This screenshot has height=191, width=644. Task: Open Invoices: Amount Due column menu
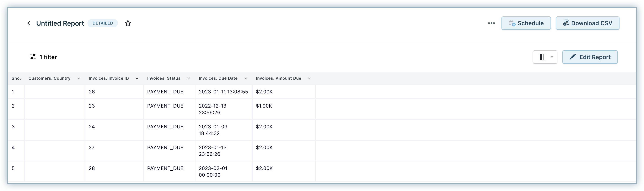point(309,79)
